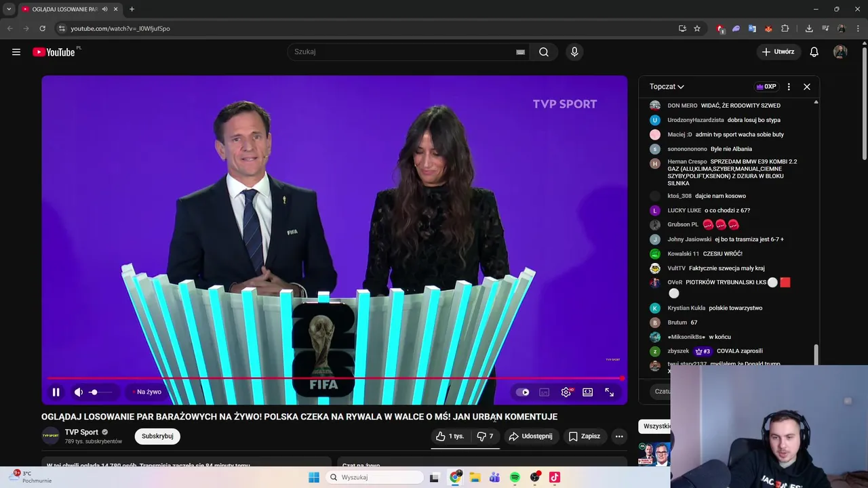
Task: Reload the page with the refresh icon
Action: tap(42, 28)
